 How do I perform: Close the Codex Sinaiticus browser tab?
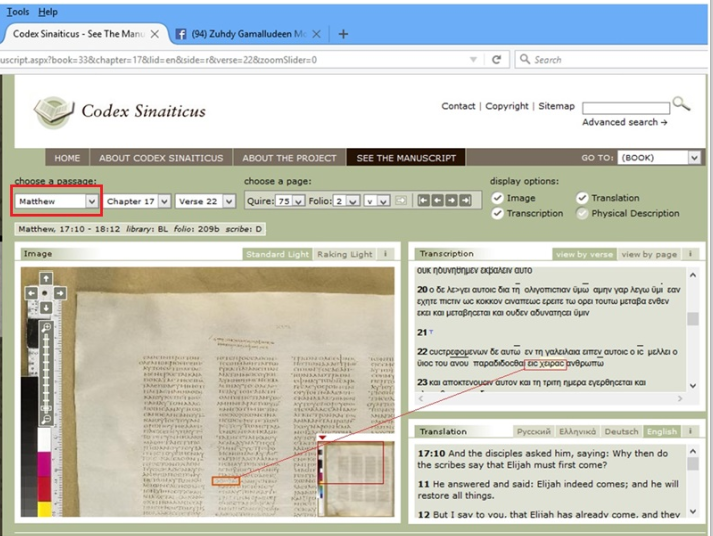pyautogui.click(x=155, y=34)
